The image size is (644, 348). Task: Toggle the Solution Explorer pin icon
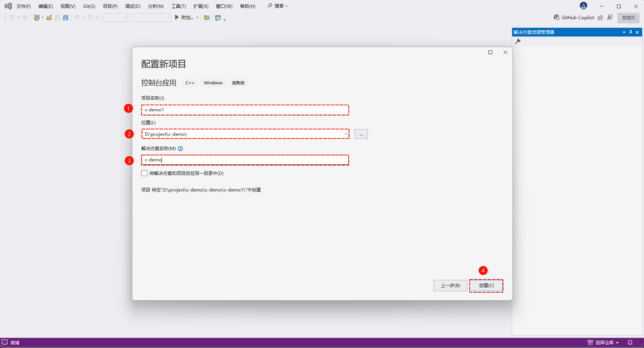(630, 32)
